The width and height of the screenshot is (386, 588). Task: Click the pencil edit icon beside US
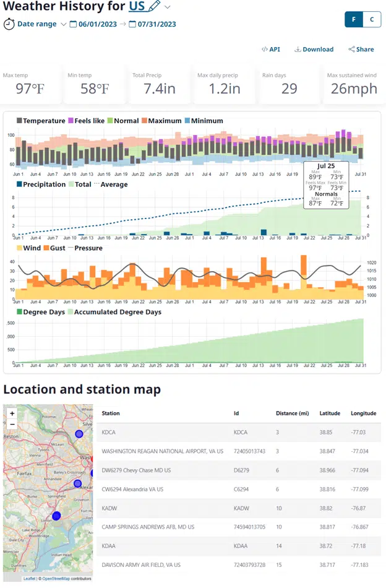[154, 7]
